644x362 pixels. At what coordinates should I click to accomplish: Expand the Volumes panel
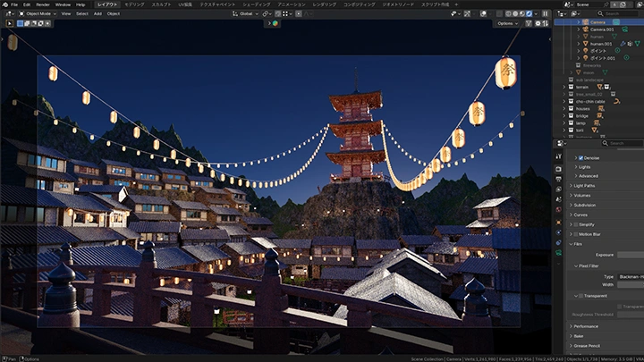click(x=582, y=196)
